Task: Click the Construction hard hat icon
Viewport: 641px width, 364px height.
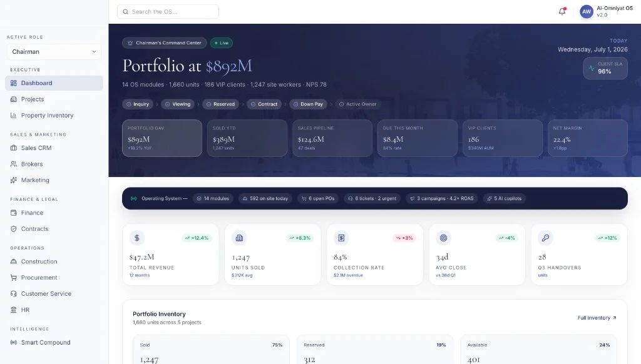Action: pos(14,261)
